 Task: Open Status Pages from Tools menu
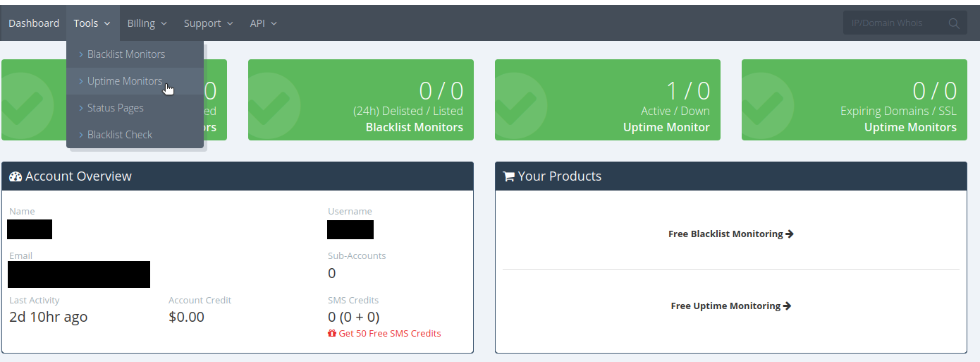[x=135, y=108]
